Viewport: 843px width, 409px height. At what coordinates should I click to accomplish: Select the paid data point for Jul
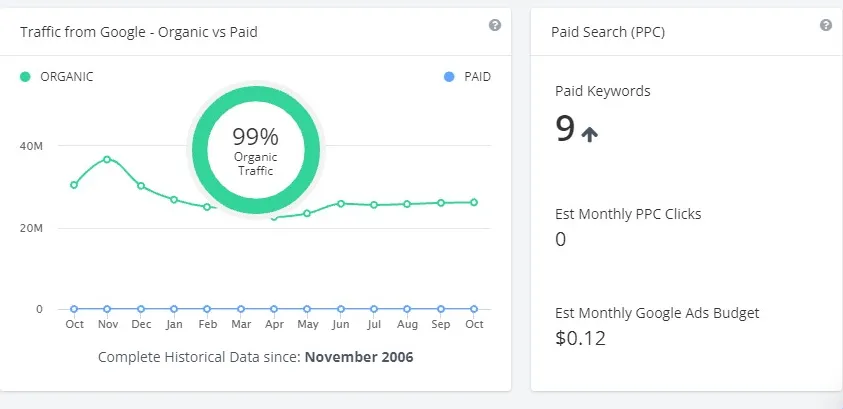coord(374,309)
